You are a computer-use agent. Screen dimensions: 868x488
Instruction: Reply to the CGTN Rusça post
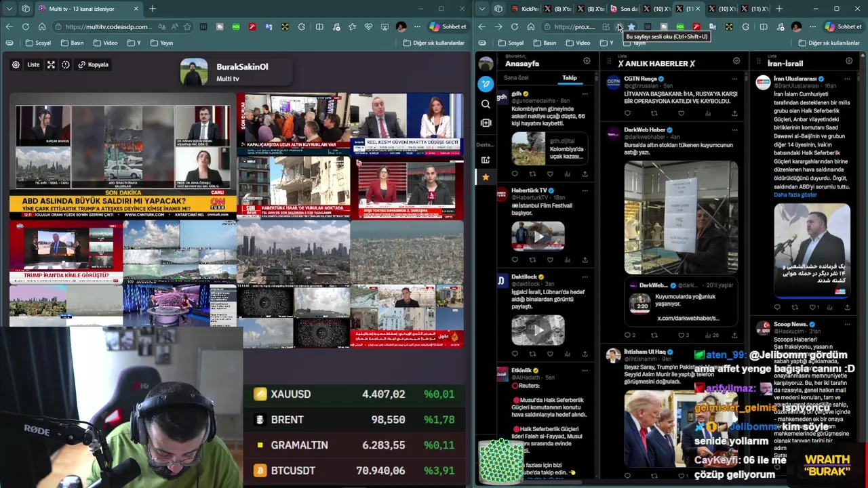627,113
